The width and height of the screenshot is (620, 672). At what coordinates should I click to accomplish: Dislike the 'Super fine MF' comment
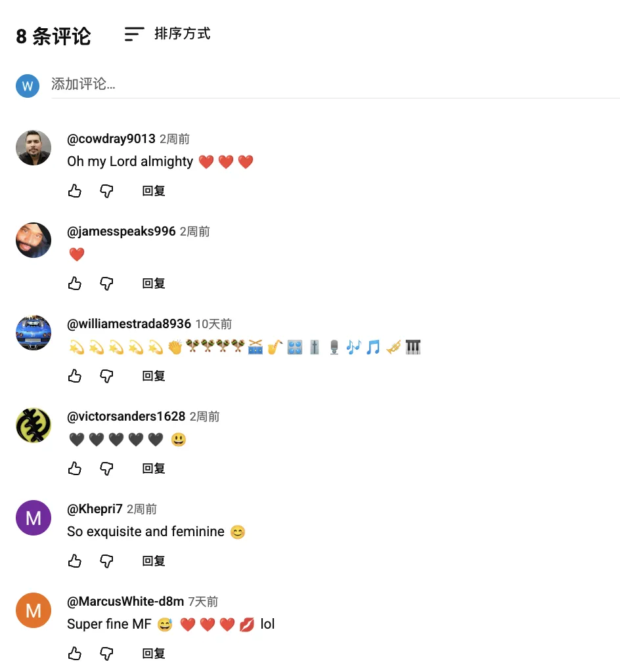(x=106, y=654)
